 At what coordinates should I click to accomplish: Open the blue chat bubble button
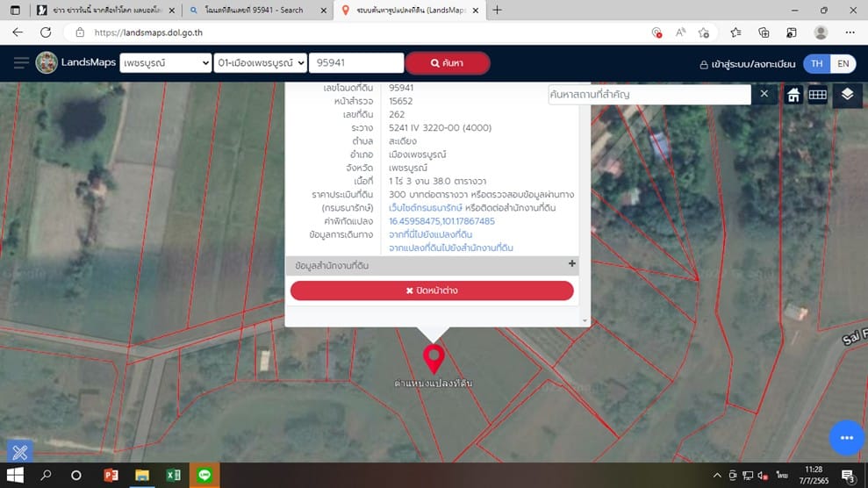tap(846, 438)
